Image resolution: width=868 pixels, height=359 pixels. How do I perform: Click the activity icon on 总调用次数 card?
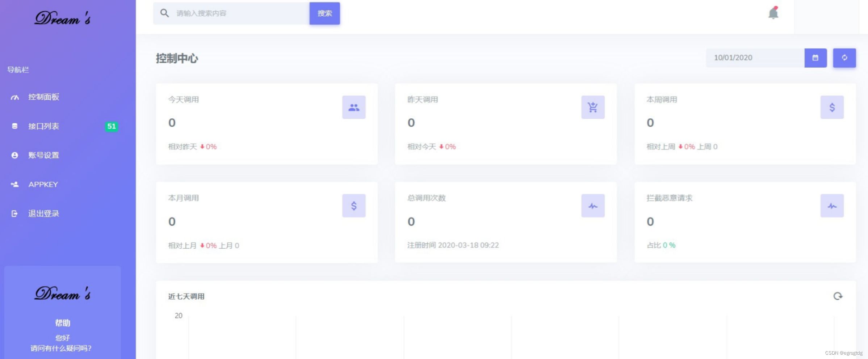(x=593, y=206)
